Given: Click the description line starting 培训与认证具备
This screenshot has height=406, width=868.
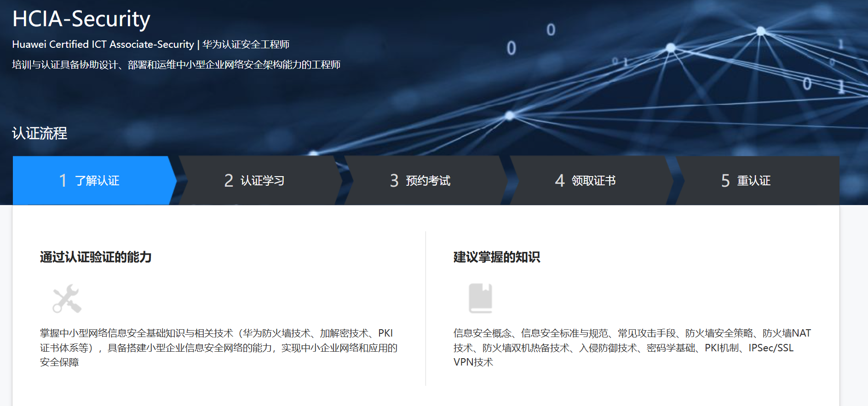Looking at the screenshot, I should [176, 65].
